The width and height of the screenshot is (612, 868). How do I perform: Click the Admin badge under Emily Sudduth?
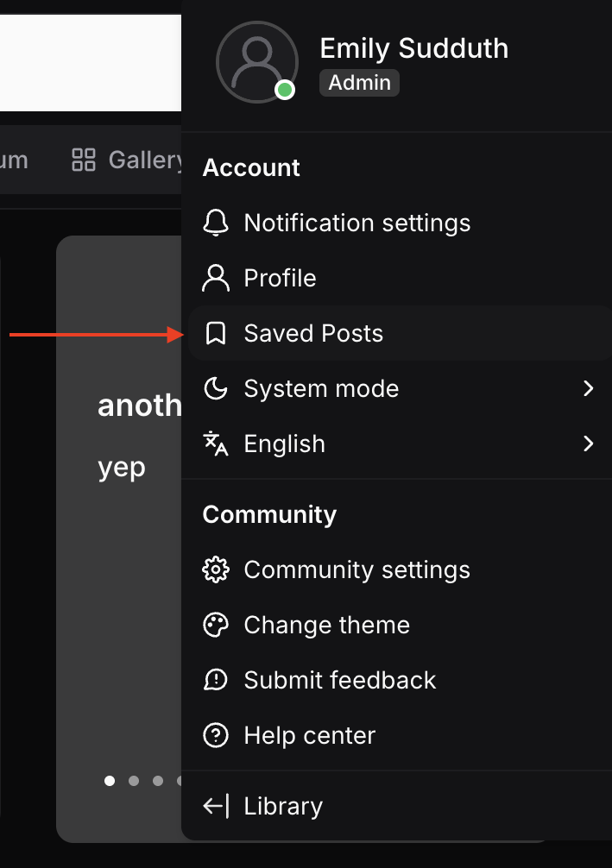pos(359,83)
